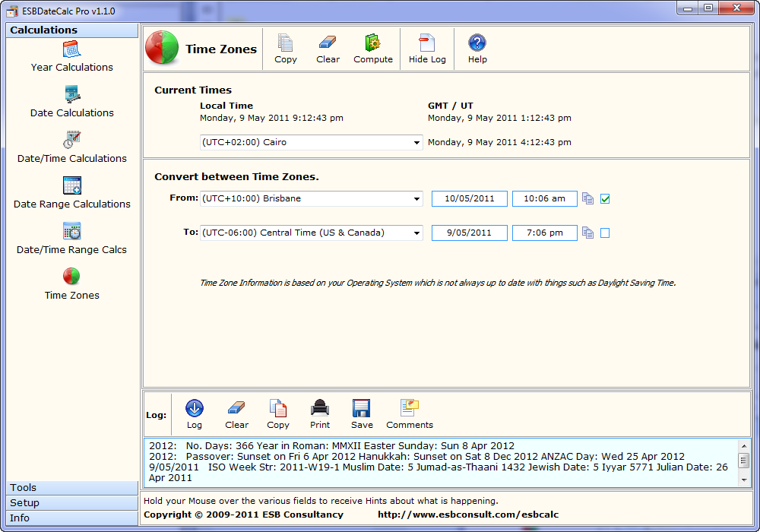Click the To date field 9/05/2011

469,233
